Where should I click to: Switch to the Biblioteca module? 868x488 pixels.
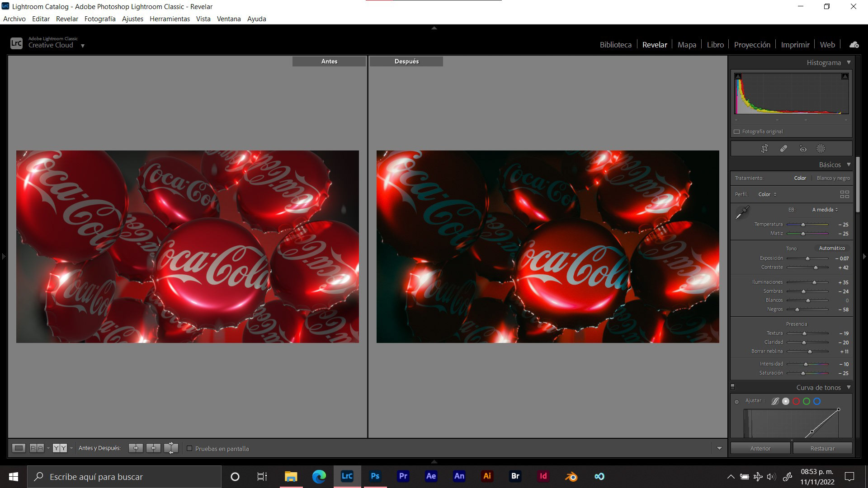[615, 45]
